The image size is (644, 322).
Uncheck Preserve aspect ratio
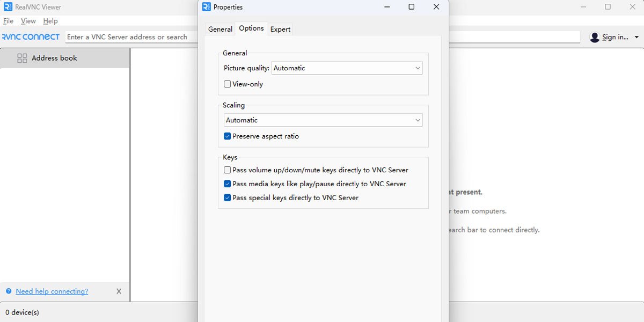coord(227,136)
